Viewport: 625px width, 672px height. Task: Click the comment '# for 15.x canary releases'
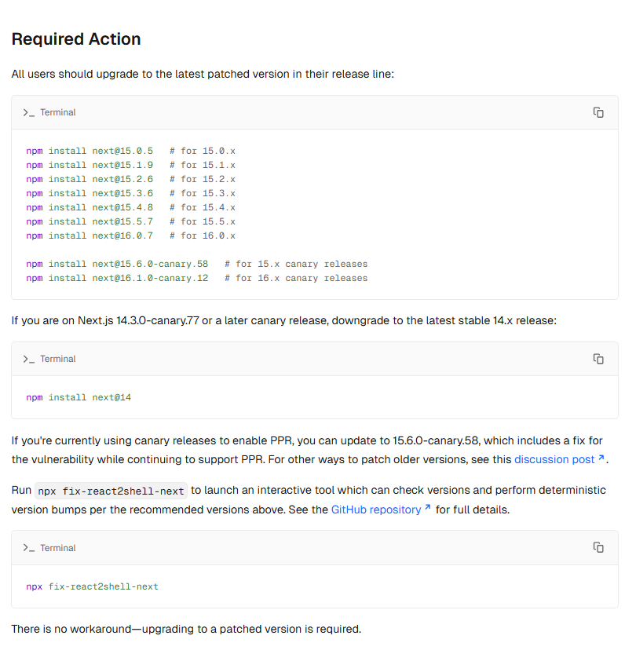click(296, 264)
